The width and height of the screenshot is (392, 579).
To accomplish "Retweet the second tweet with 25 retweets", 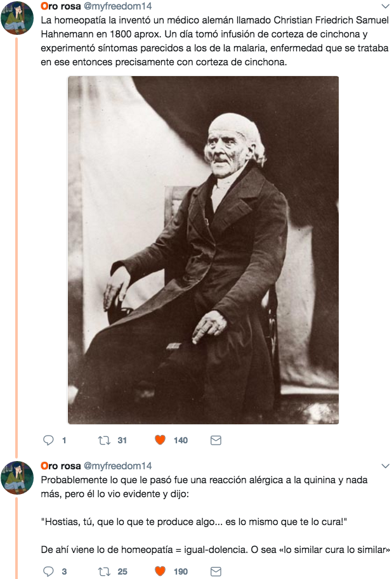I will (104, 571).
